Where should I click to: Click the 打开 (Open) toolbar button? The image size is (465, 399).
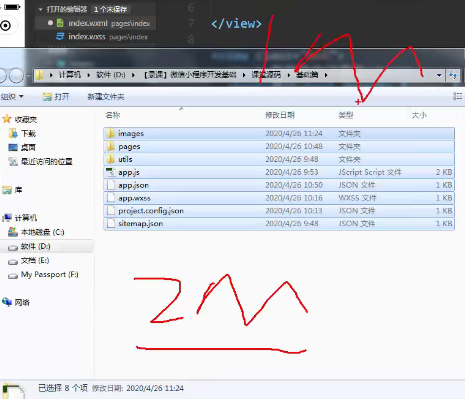(56, 97)
